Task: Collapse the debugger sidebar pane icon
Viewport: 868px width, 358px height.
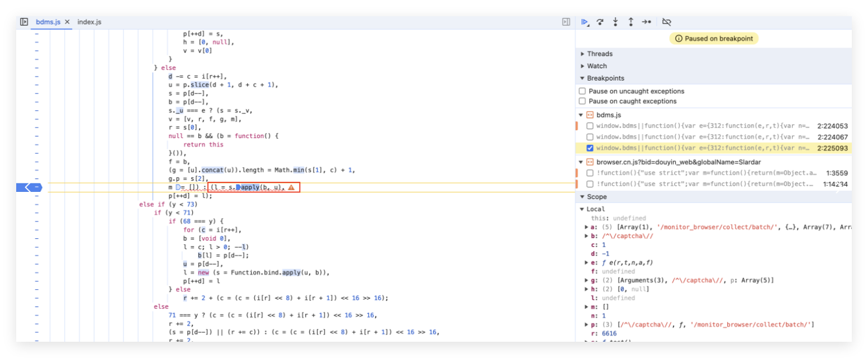Action: click(x=566, y=22)
